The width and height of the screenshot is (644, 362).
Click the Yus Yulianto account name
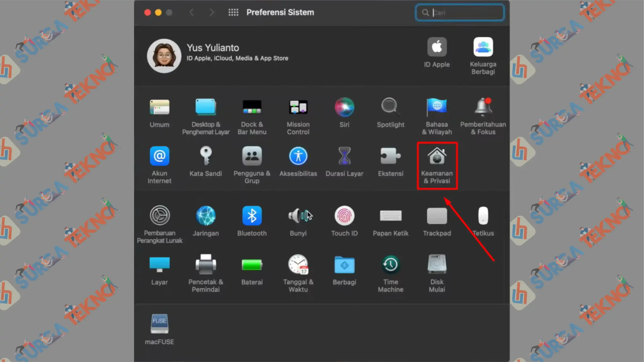click(213, 47)
